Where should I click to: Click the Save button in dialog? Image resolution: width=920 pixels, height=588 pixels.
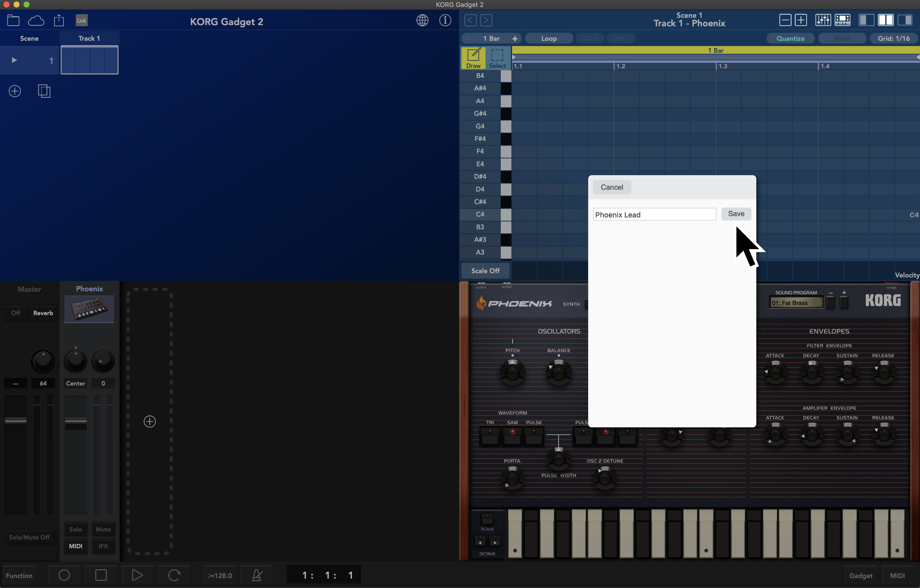click(736, 214)
